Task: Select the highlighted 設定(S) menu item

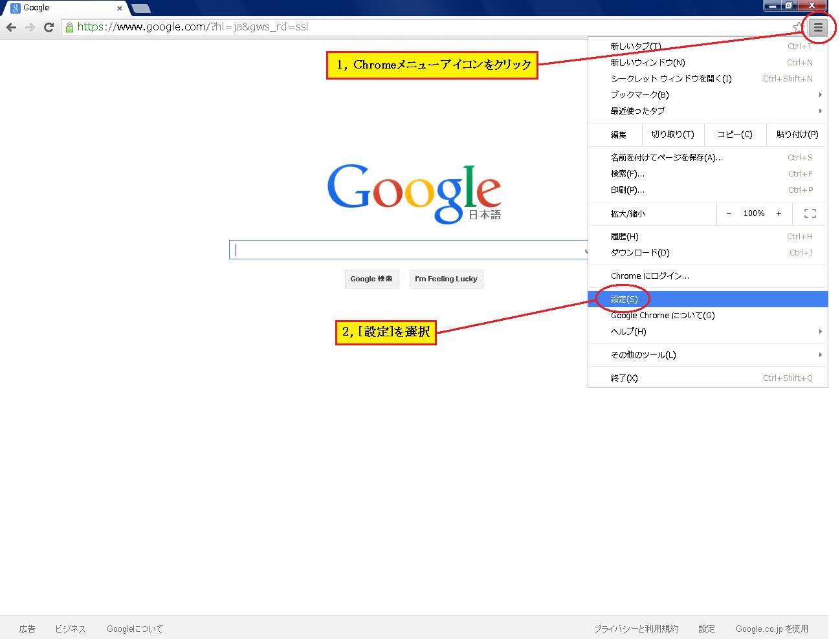Action: click(x=708, y=299)
